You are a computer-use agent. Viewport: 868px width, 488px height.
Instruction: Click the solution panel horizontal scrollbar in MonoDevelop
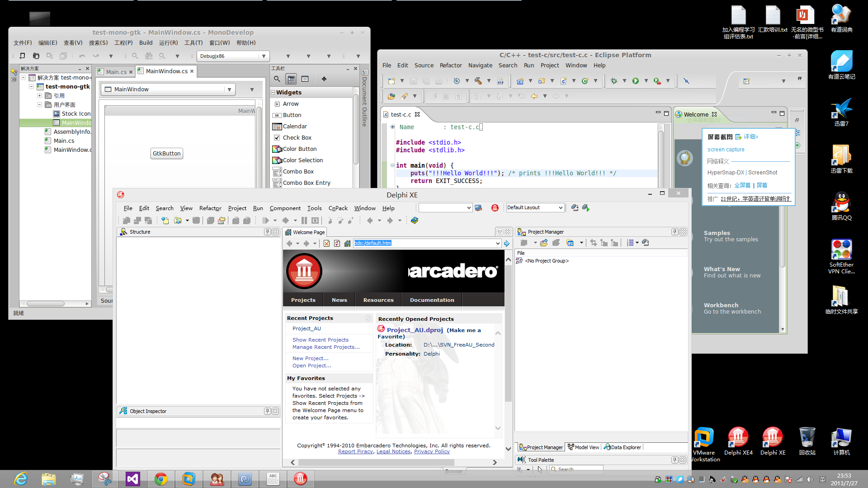point(45,304)
